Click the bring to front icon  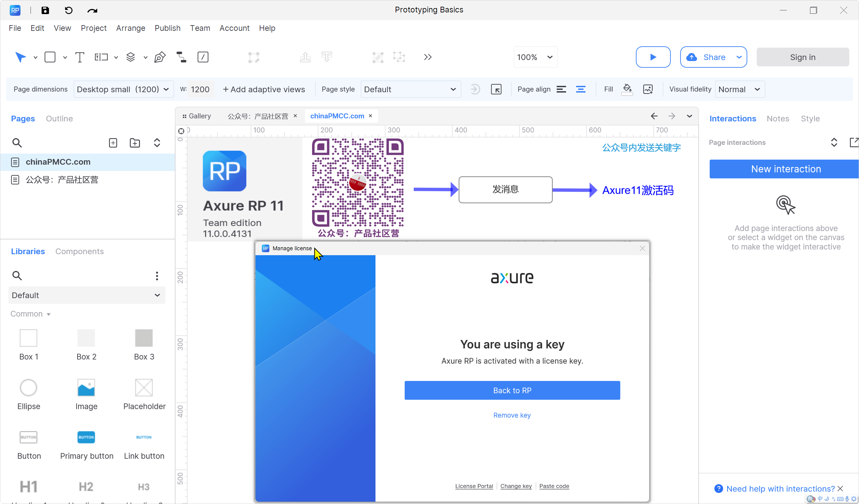click(305, 57)
